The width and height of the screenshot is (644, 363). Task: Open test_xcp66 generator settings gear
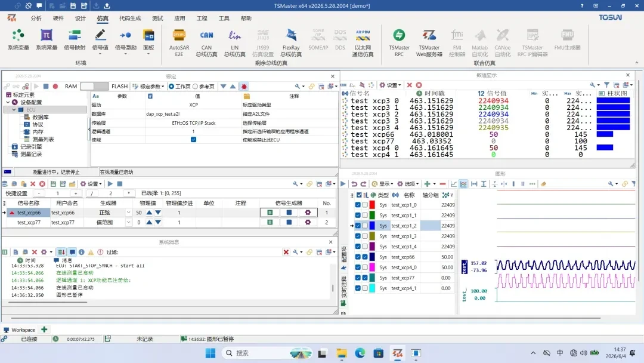[308, 213]
